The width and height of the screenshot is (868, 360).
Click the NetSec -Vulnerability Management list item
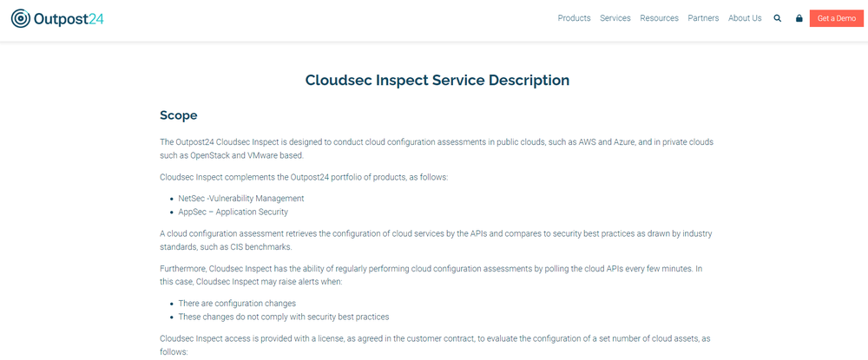pos(241,198)
